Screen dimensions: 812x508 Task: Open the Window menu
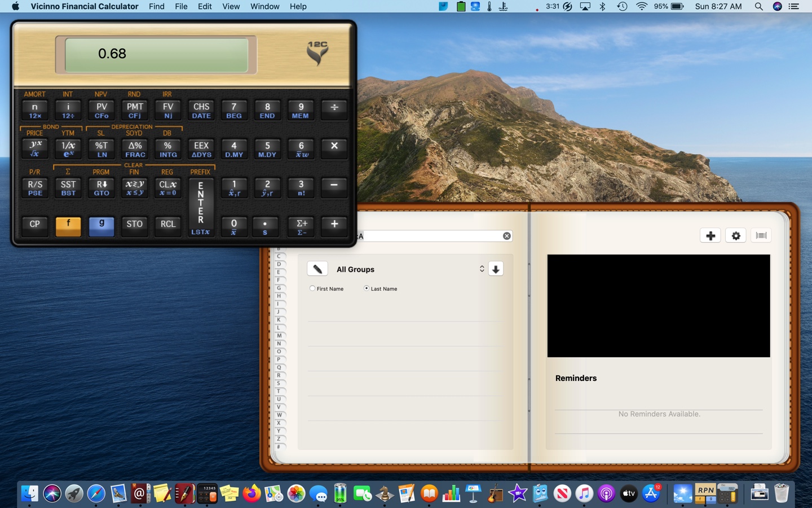coord(265,6)
